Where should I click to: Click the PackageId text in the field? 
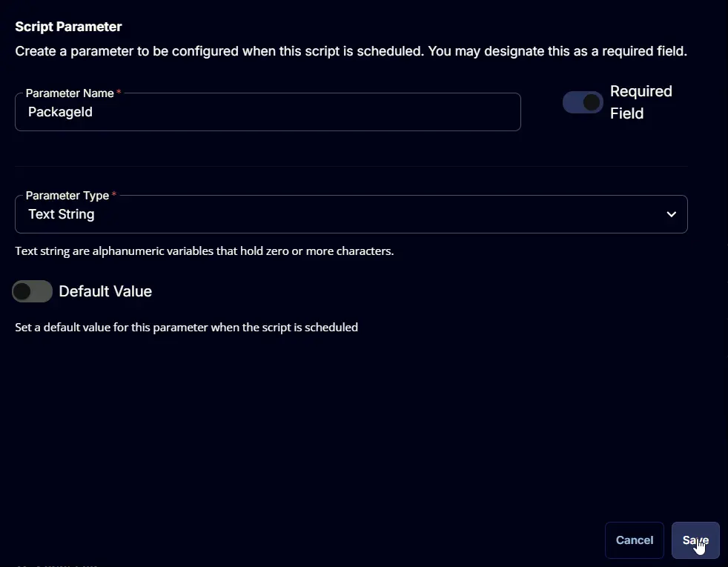60,112
